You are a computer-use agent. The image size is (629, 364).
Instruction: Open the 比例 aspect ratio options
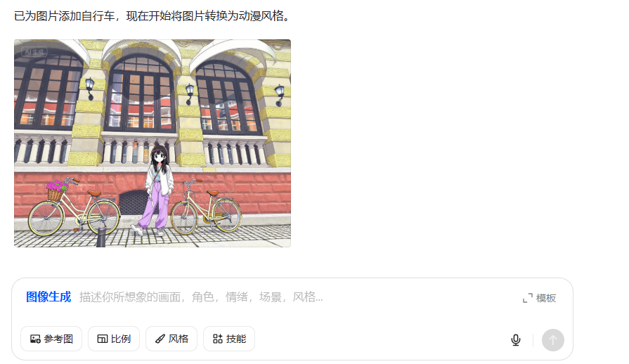pos(114,339)
